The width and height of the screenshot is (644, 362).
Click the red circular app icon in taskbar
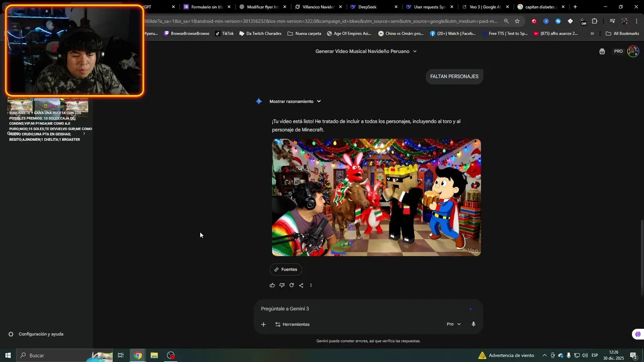(x=171, y=355)
